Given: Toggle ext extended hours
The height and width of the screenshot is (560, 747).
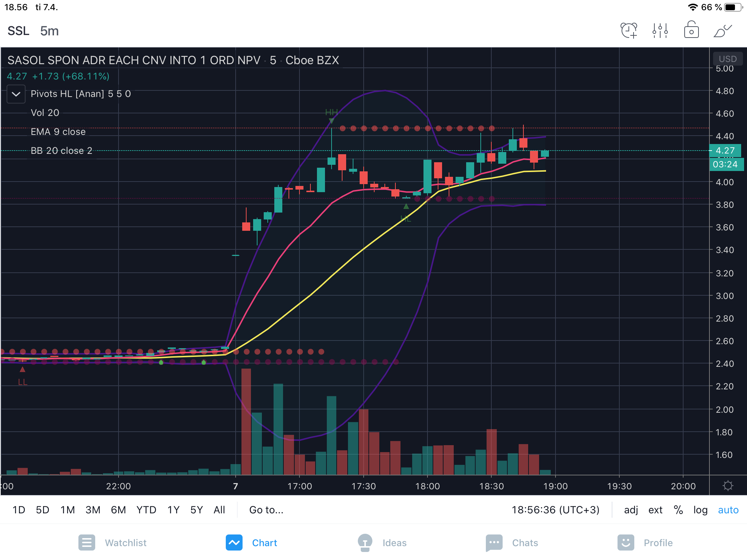Looking at the screenshot, I should [x=655, y=510].
